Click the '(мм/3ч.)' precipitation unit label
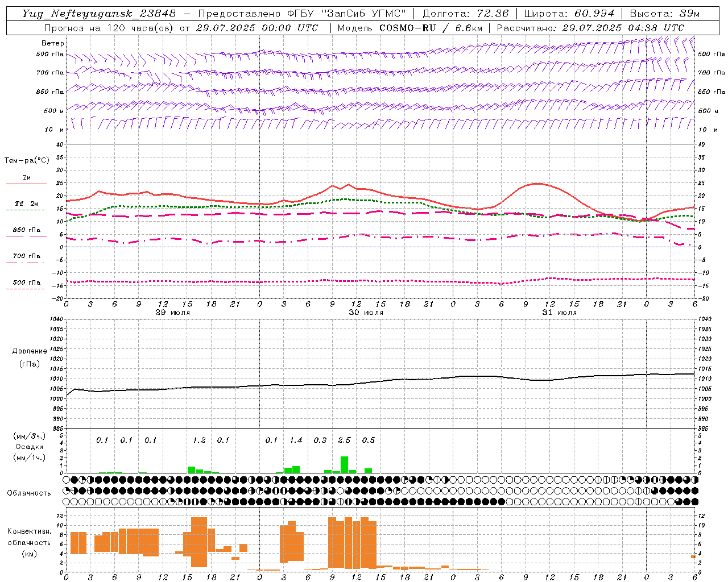 pyautogui.click(x=30, y=436)
